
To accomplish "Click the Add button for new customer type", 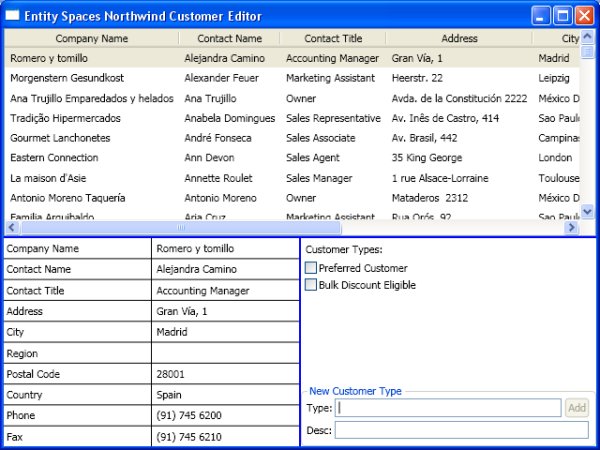I will click(577, 408).
